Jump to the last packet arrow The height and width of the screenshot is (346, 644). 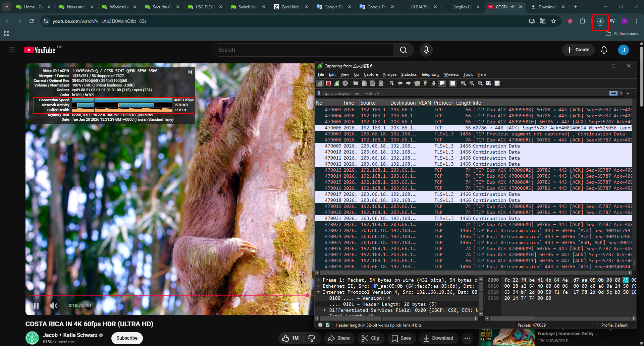click(434, 83)
